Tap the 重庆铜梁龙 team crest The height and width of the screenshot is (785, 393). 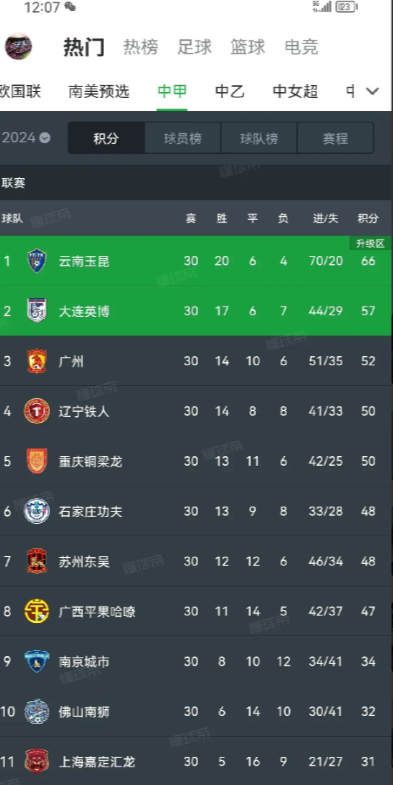point(37,461)
